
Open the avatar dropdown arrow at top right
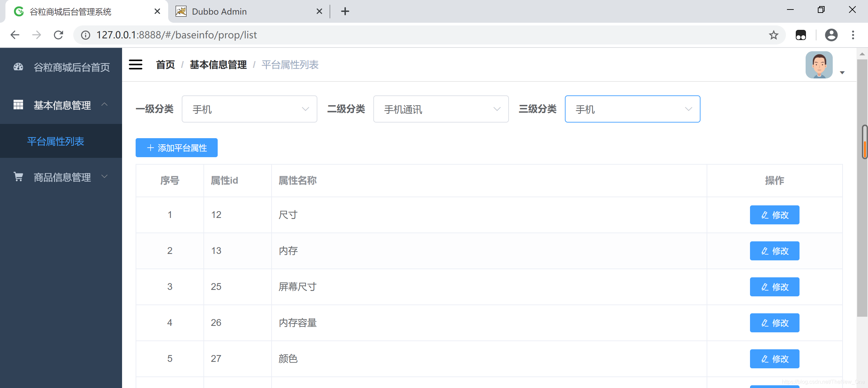(843, 73)
